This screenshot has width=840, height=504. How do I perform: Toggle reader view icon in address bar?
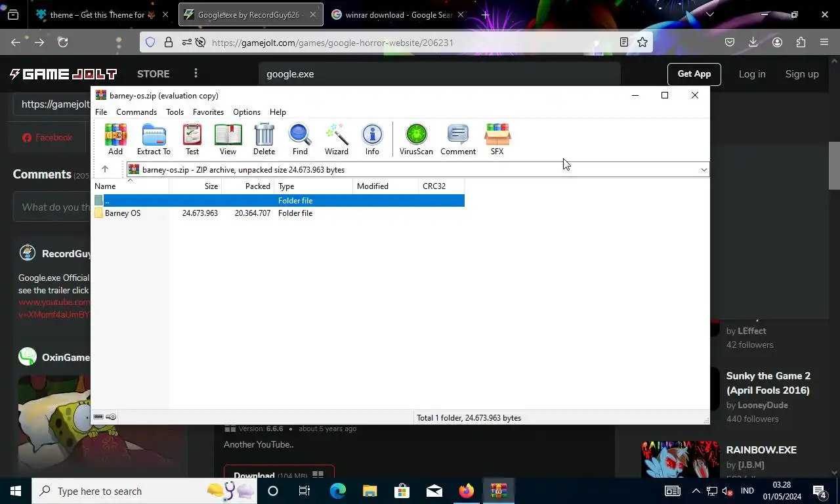(x=624, y=42)
